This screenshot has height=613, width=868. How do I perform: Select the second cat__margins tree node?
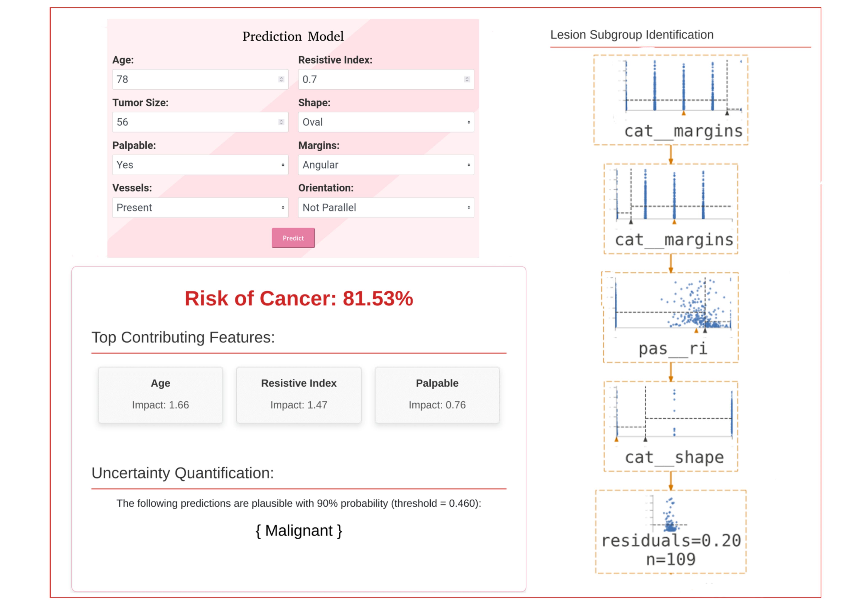671,209
